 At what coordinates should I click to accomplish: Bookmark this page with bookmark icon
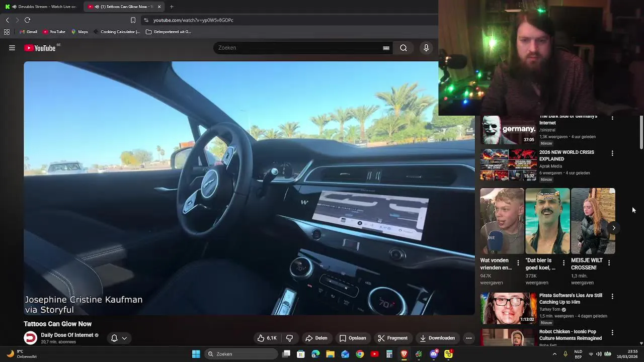[x=133, y=20]
